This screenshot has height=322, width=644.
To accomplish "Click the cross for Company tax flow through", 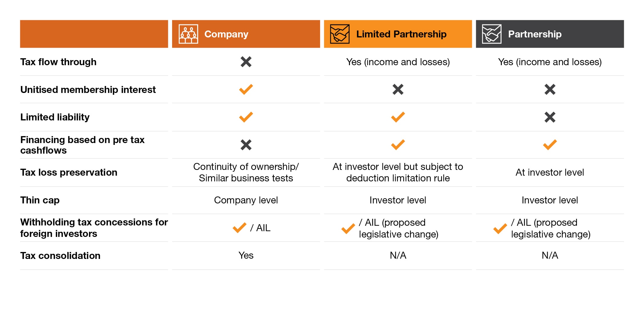I will [246, 62].
